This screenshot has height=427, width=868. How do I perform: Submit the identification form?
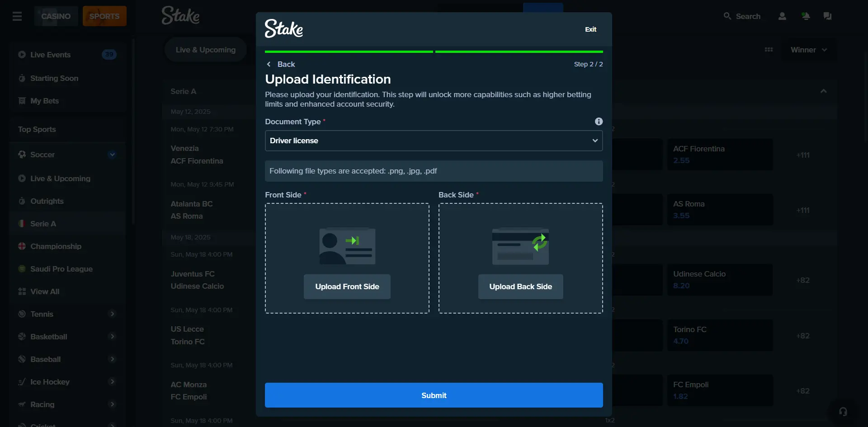(x=434, y=395)
